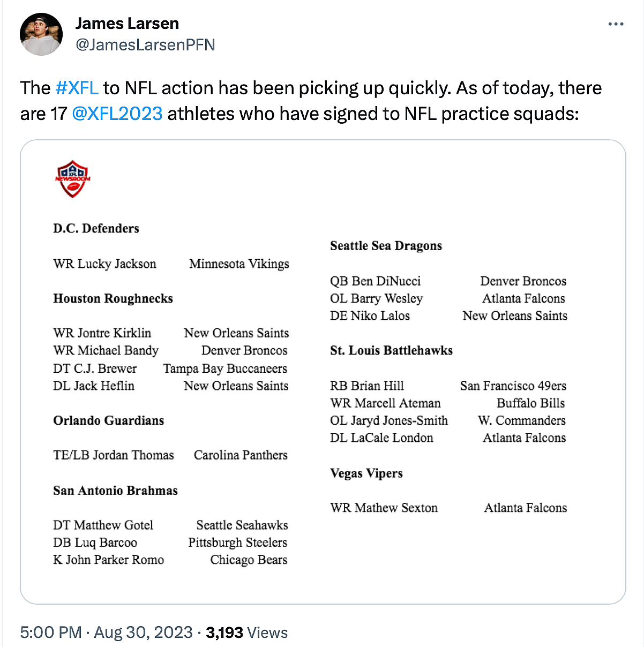644x647 pixels.
Task: Open the @XFL2023 mention link
Action: [x=117, y=114]
